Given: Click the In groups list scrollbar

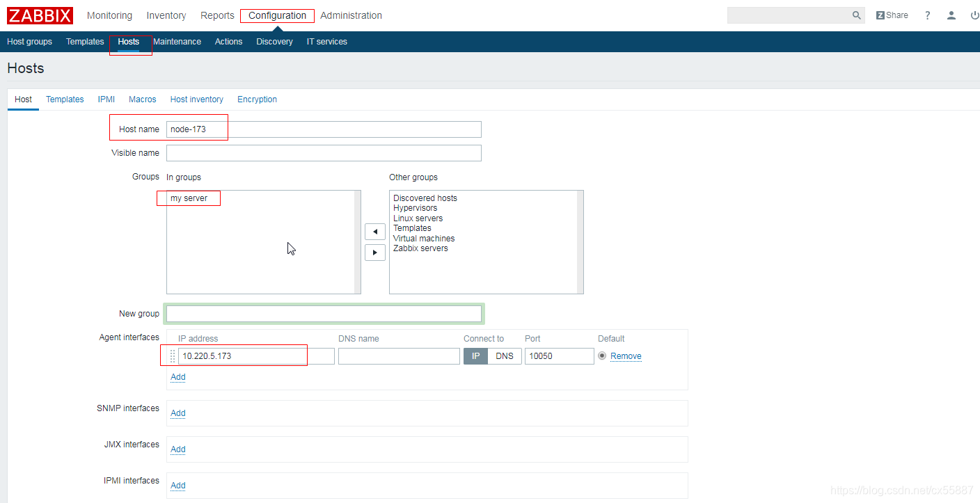Looking at the screenshot, I should (358, 242).
